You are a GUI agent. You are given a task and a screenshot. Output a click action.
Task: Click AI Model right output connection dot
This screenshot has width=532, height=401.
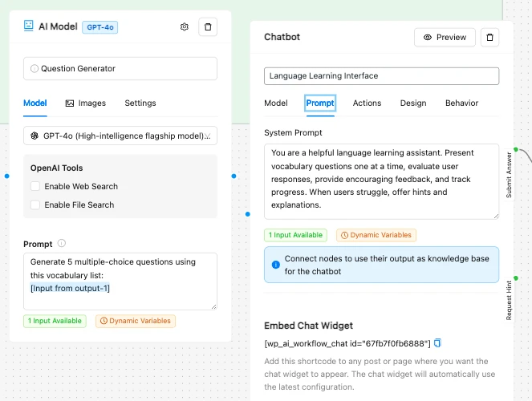(x=234, y=176)
